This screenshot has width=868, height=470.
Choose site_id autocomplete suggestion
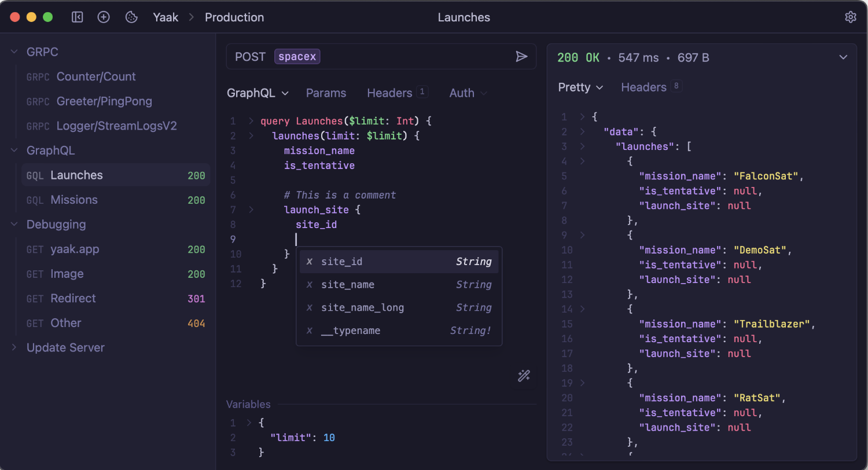(x=399, y=262)
